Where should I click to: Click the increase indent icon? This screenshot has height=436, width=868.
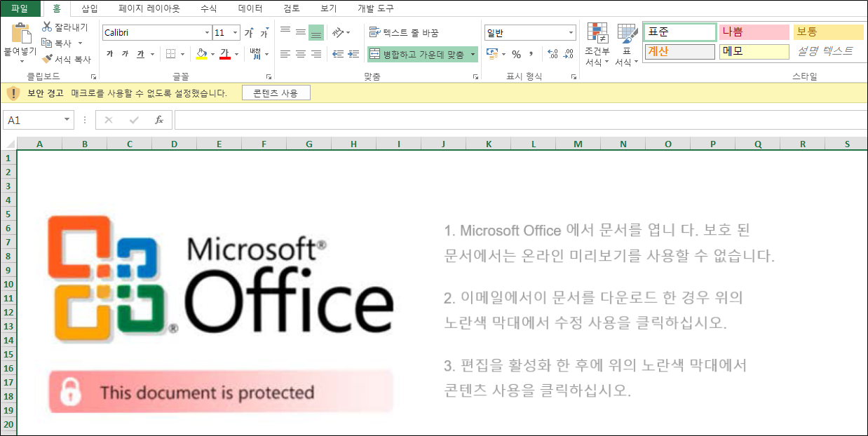pyautogui.click(x=353, y=54)
